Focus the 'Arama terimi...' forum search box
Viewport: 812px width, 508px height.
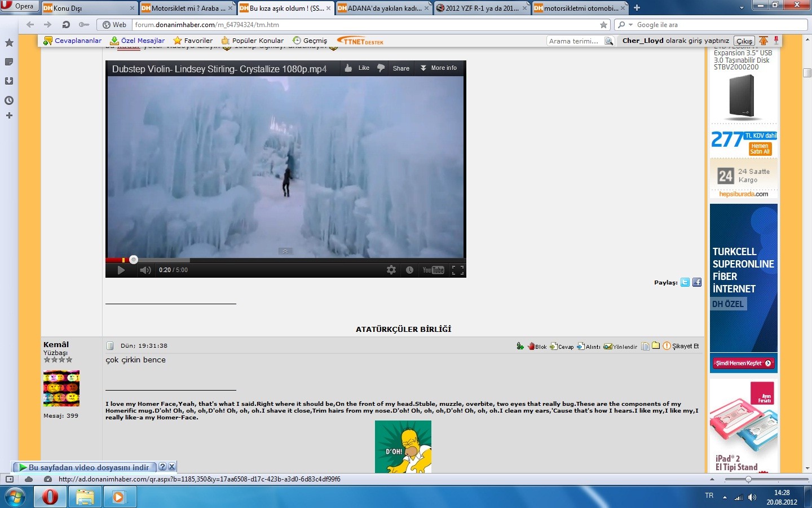pos(575,41)
